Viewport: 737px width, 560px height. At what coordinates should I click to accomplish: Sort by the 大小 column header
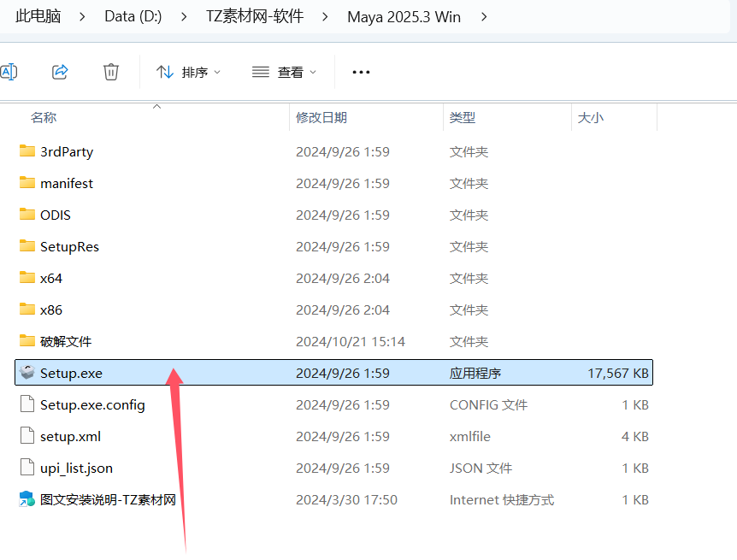590,117
